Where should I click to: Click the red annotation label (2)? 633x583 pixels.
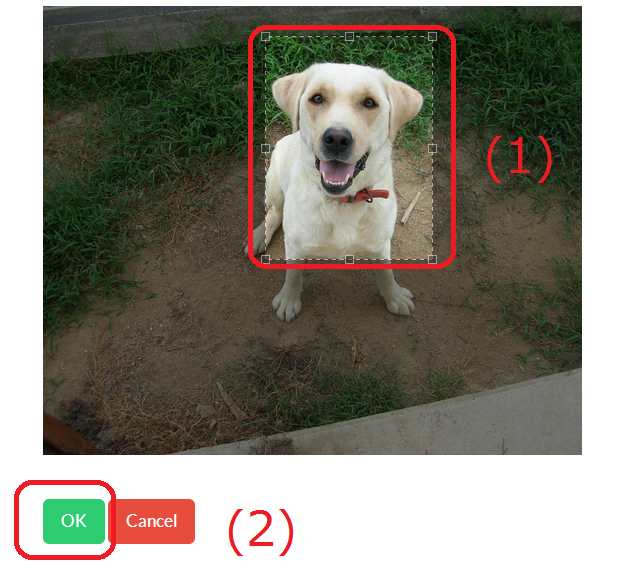click(261, 531)
